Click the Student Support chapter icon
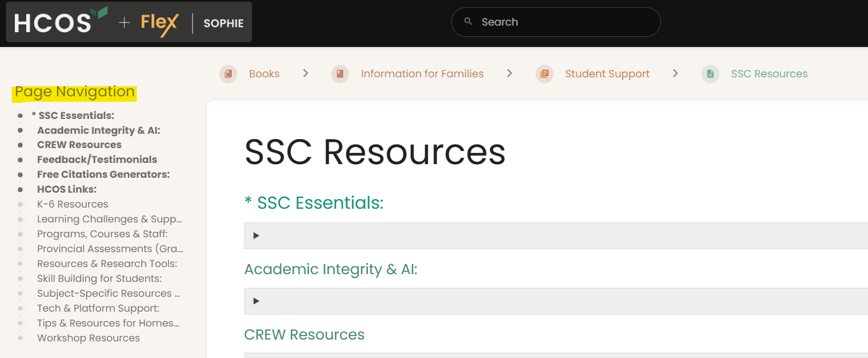868x358 pixels. tap(545, 74)
